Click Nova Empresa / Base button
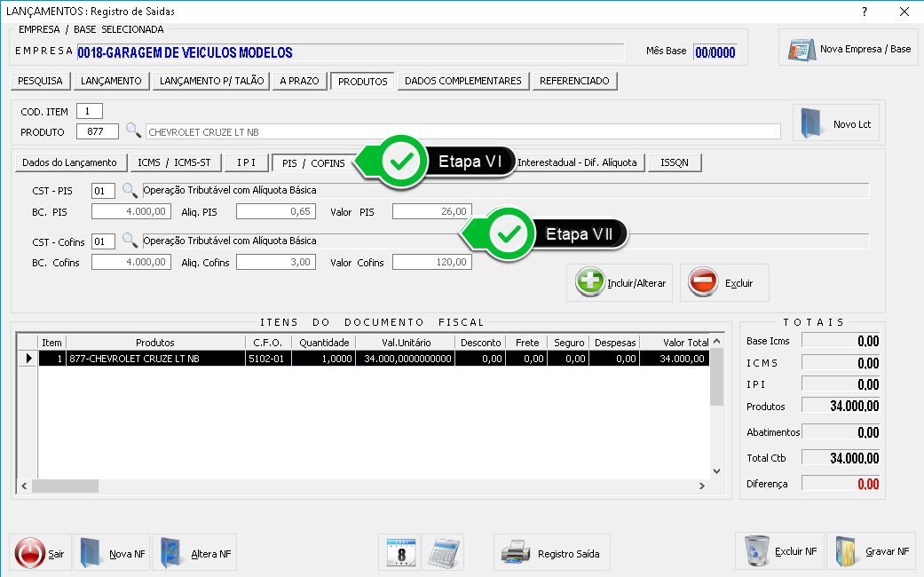 point(850,49)
